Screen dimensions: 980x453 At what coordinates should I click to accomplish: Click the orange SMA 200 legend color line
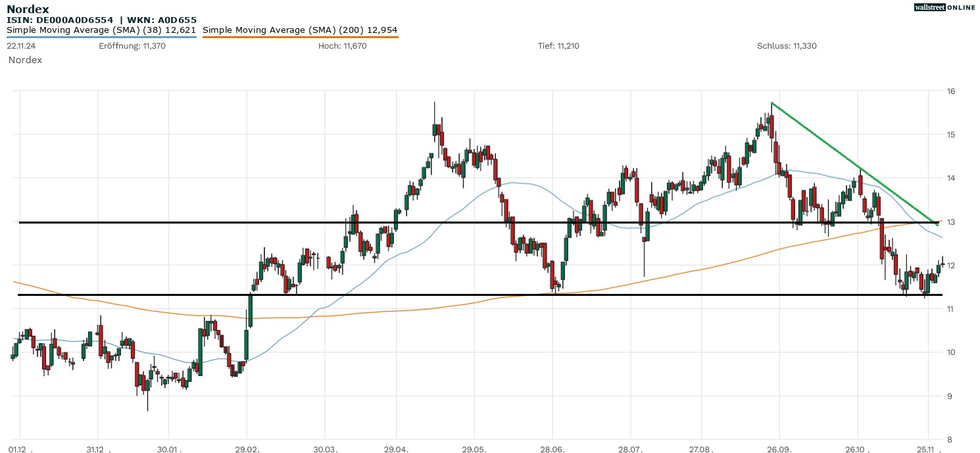[300, 37]
